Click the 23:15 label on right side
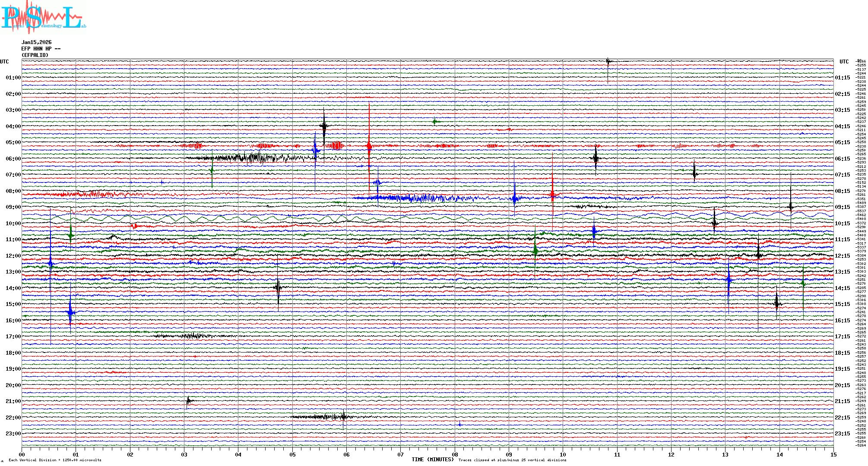868x466 pixels. [842, 434]
